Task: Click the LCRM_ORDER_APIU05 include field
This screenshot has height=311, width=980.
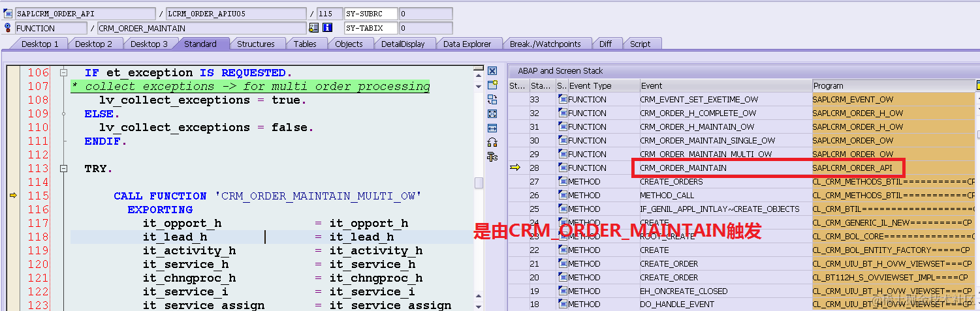Action: pos(236,14)
